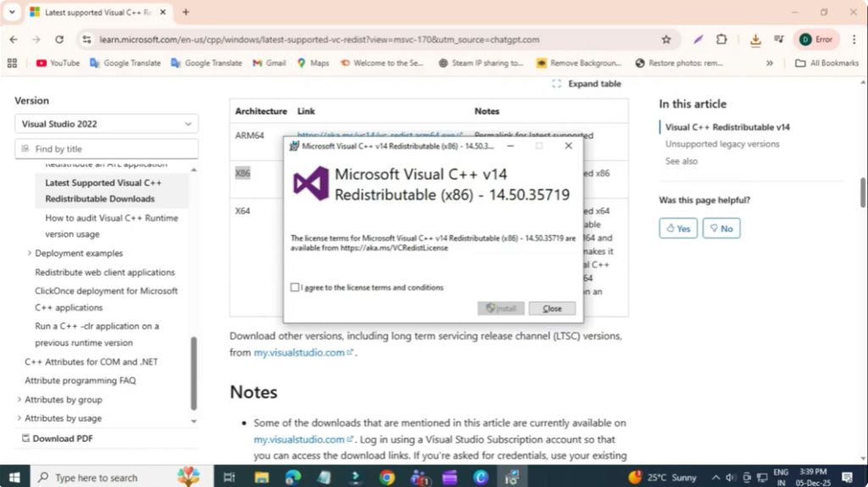The image size is (868, 487).
Task: Open a new browser tab
Action: point(186,12)
